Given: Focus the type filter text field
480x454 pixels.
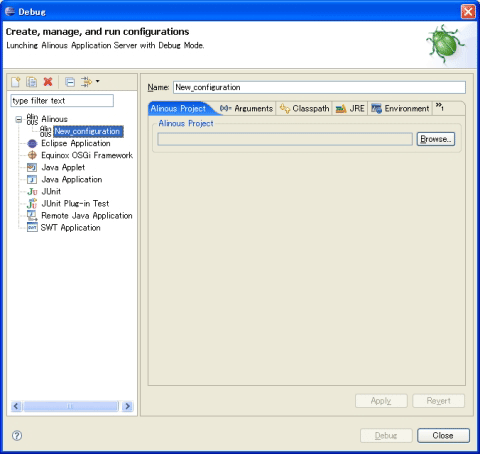Looking at the screenshot, I should tap(62, 101).
